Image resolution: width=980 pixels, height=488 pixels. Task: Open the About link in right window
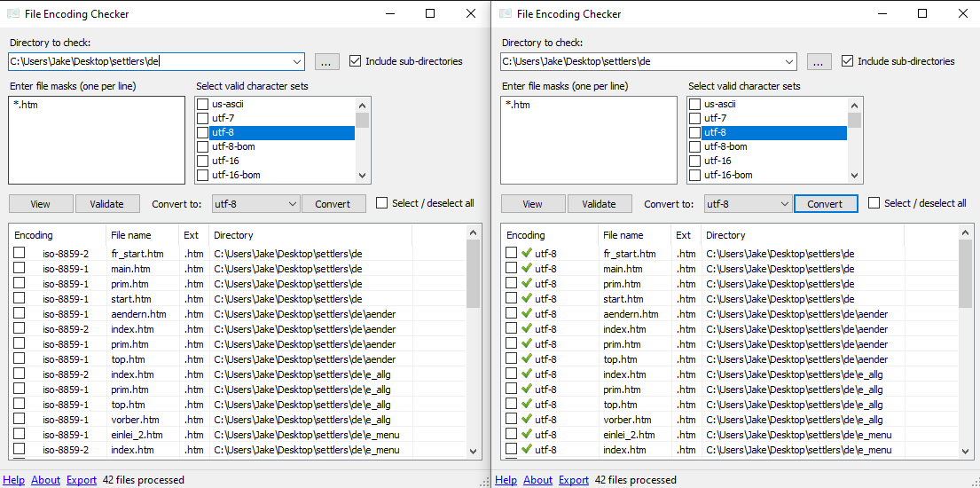pos(538,480)
